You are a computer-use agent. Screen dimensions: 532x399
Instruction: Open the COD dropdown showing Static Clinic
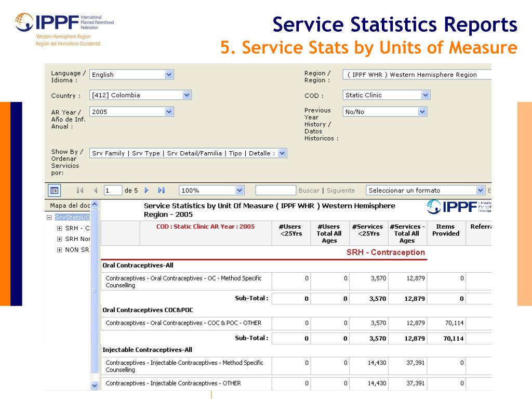(387, 95)
